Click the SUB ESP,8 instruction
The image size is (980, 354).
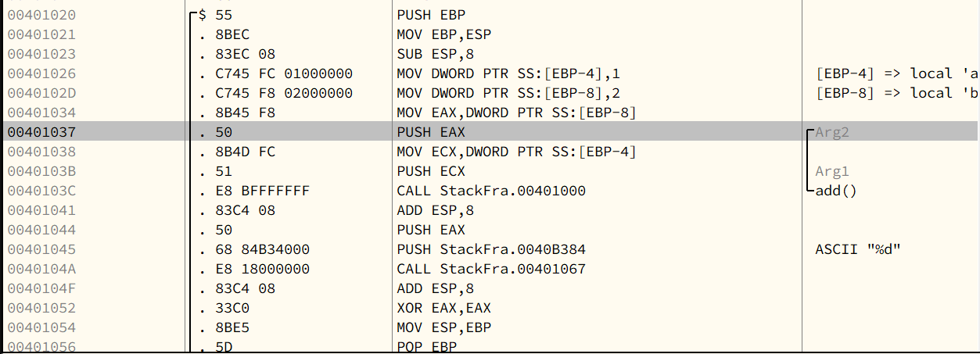click(x=436, y=54)
